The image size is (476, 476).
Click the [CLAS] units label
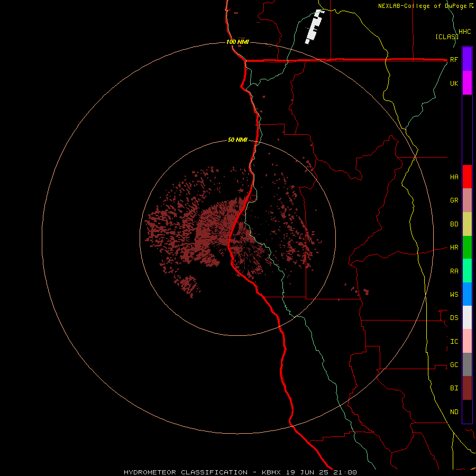click(x=447, y=37)
